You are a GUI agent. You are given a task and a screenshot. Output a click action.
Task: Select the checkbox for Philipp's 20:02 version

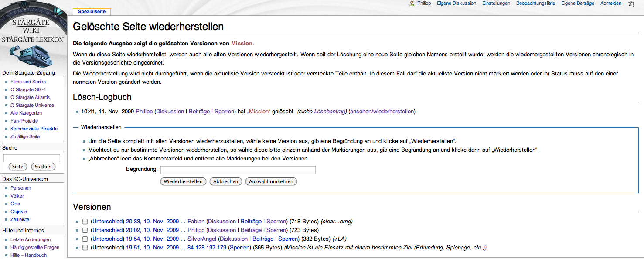pyautogui.click(x=85, y=230)
